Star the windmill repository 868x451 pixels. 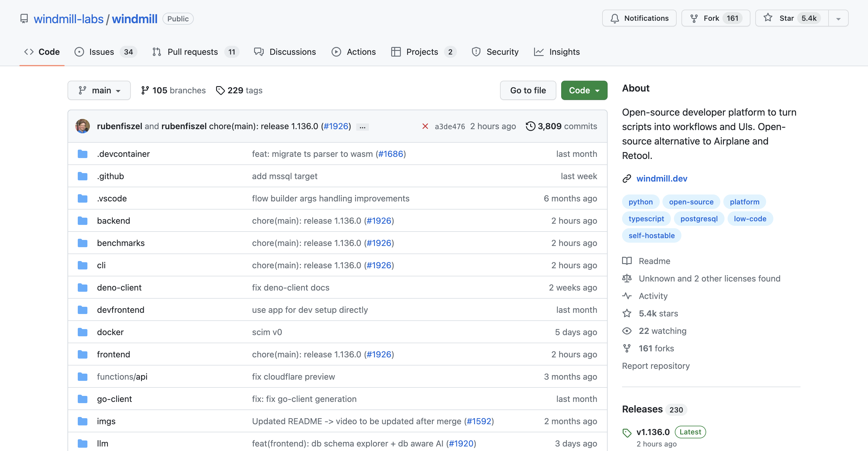[x=791, y=18]
